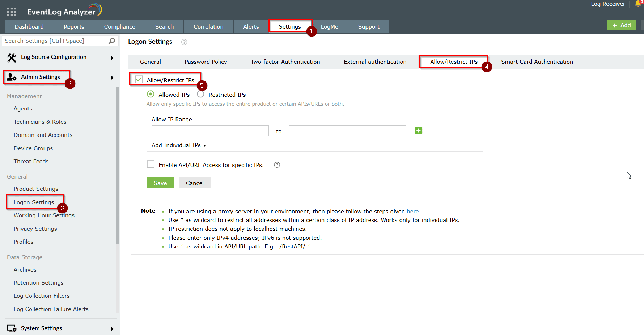The width and height of the screenshot is (644, 335).
Task: Open Device Groups in sidebar
Action: 33,148
